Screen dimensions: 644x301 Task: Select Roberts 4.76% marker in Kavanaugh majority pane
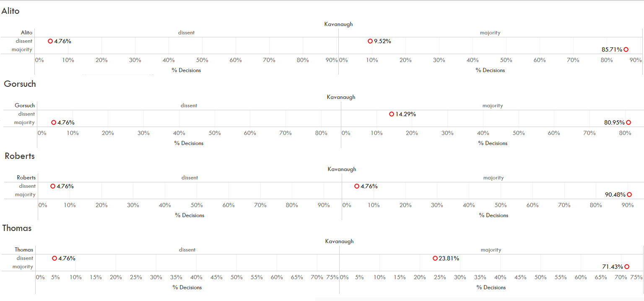coord(357,186)
